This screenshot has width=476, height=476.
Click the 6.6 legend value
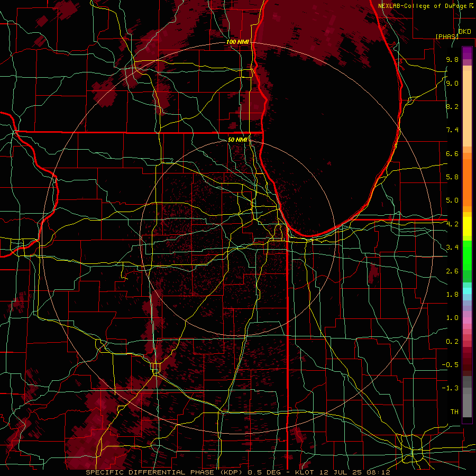click(x=452, y=153)
